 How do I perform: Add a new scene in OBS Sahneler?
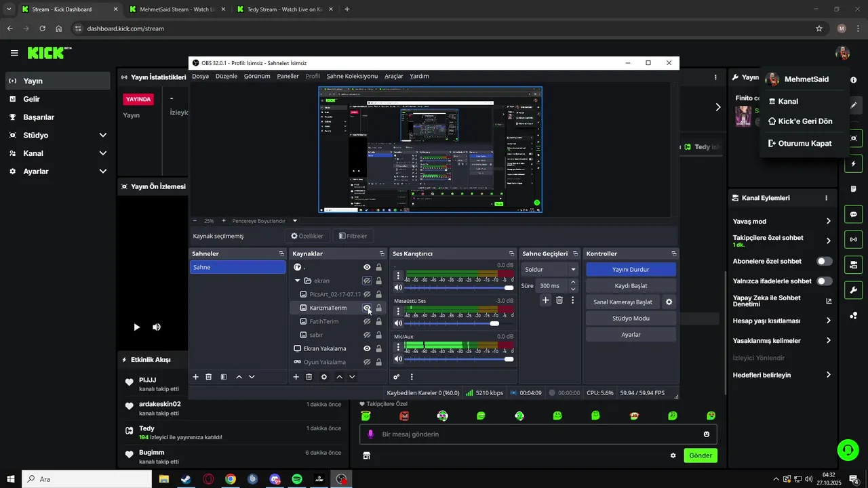click(x=195, y=377)
